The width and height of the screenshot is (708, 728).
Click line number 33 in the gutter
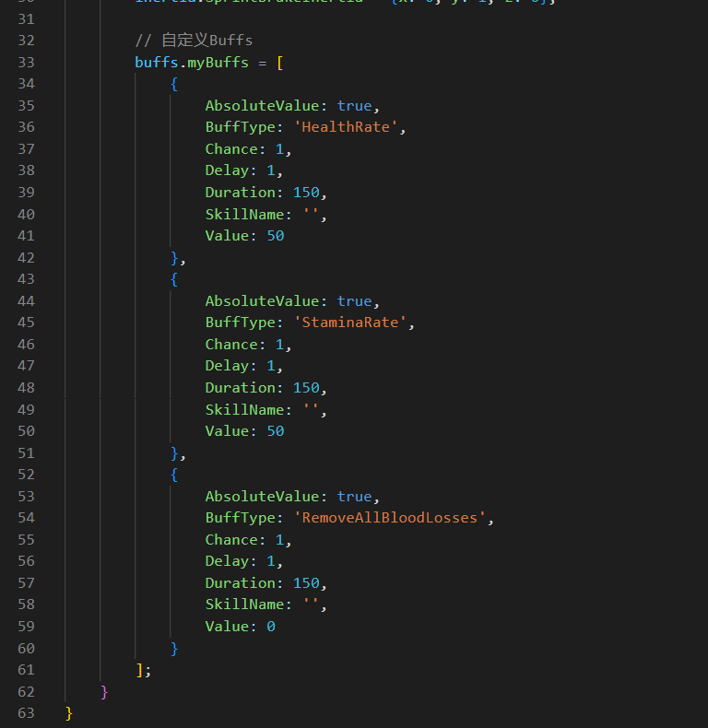click(26, 62)
